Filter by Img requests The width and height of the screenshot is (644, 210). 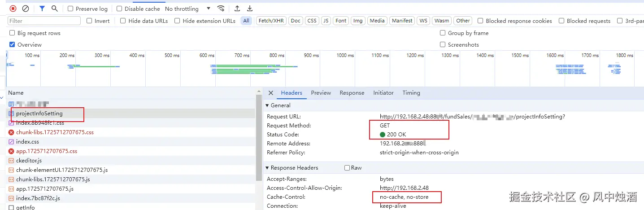tap(358, 21)
